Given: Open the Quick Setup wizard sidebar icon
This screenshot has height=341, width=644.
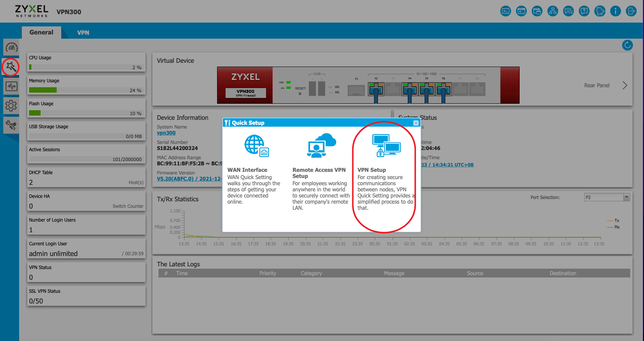Looking at the screenshot, I should [11, 67].
